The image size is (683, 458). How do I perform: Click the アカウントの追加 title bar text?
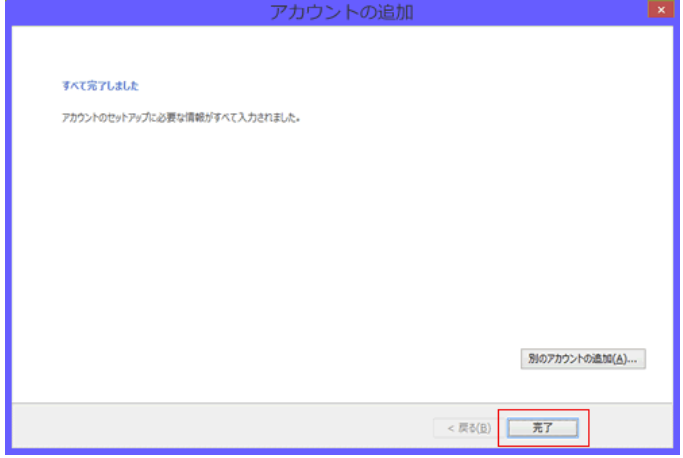(342, 12)
